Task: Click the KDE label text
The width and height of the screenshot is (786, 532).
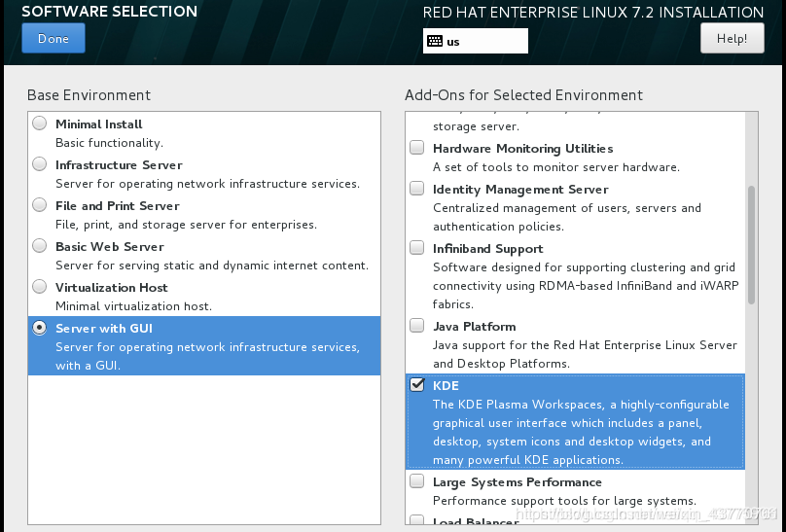Action: [446, 386]
